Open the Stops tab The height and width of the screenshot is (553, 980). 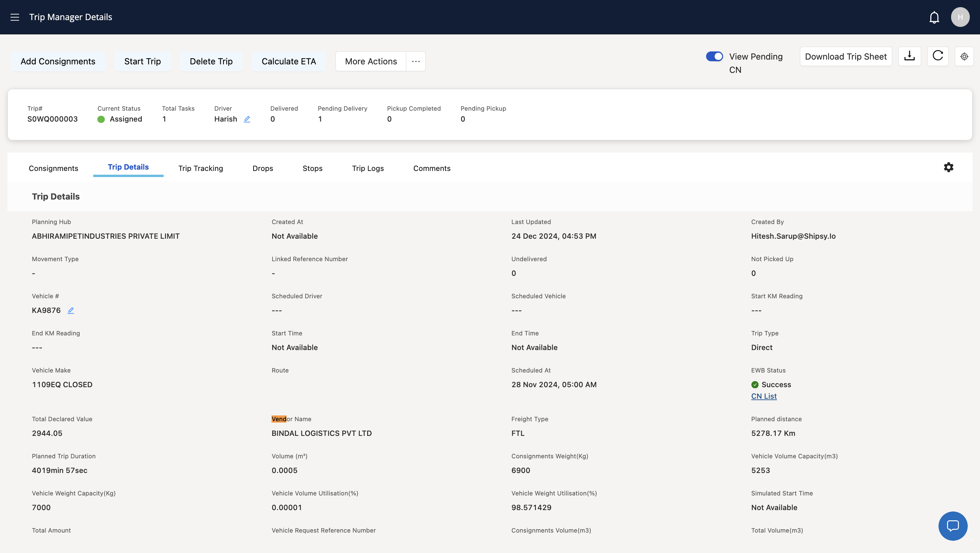point(312,168)
